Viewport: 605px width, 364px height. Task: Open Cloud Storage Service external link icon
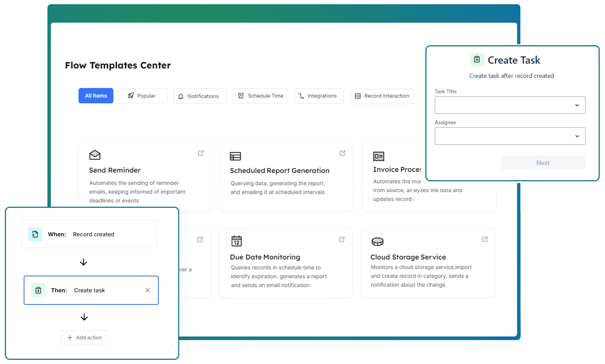(x=485, y=239)
